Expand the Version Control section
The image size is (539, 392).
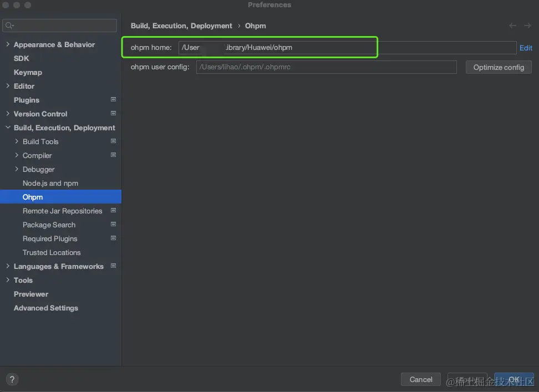click(8, 113)
